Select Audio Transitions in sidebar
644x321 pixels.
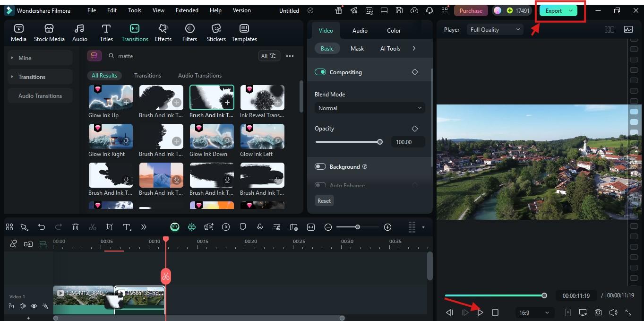point(40,95)
